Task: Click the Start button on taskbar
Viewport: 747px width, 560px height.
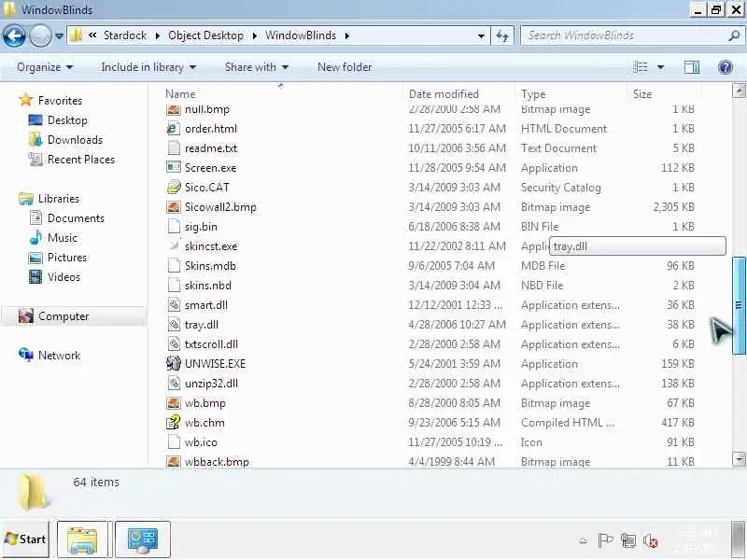Action: pyautogui.click(x=25, y=539)
